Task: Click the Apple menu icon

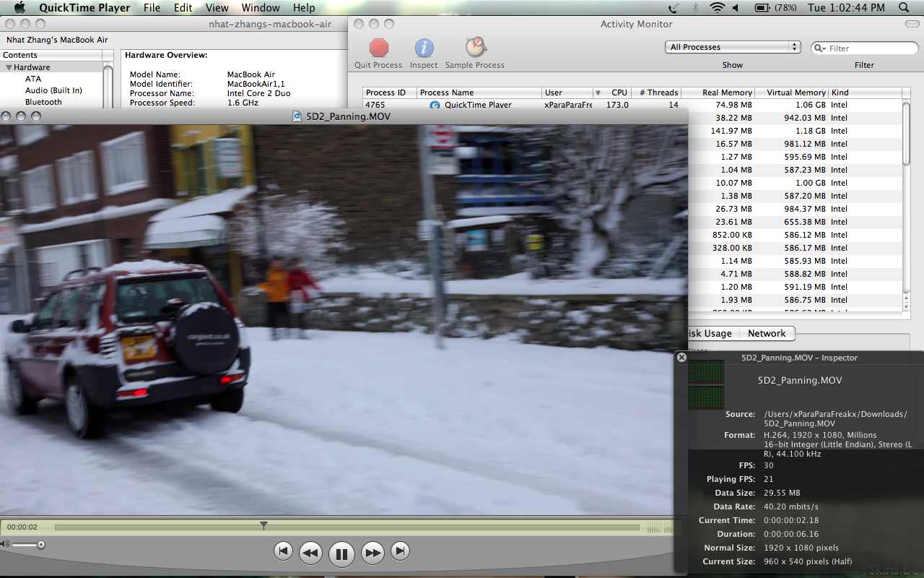Action: [19, 8]
